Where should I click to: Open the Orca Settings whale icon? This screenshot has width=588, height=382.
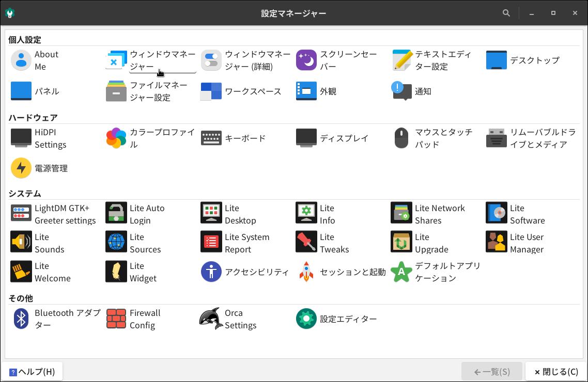pyautogui.click(x=211, y=319)
